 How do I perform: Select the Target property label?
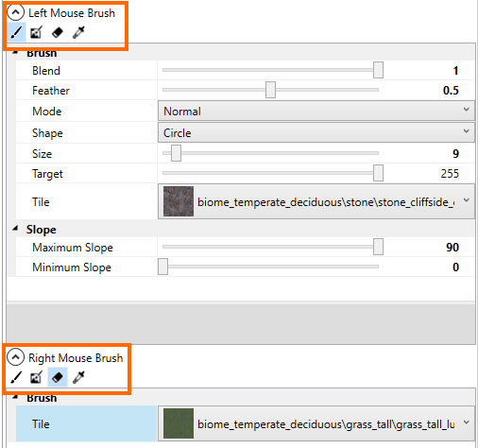[47, 174]
